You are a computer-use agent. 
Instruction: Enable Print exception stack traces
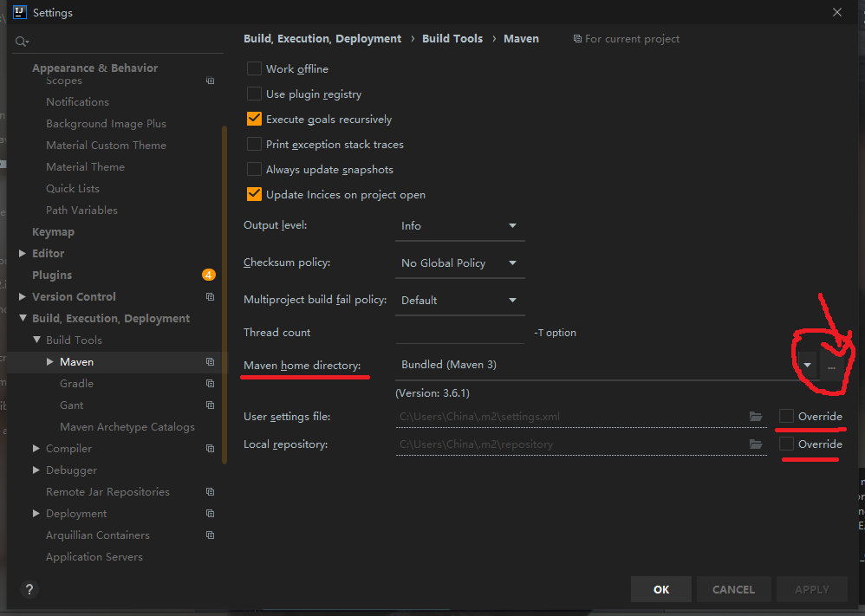254,144
